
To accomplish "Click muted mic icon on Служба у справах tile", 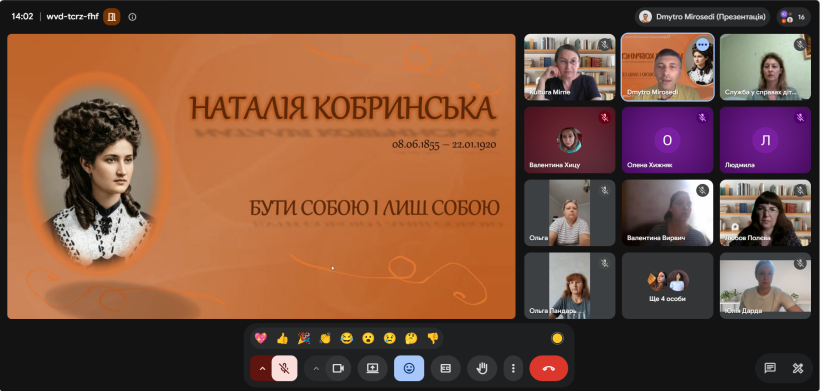I will coord(800,44).
